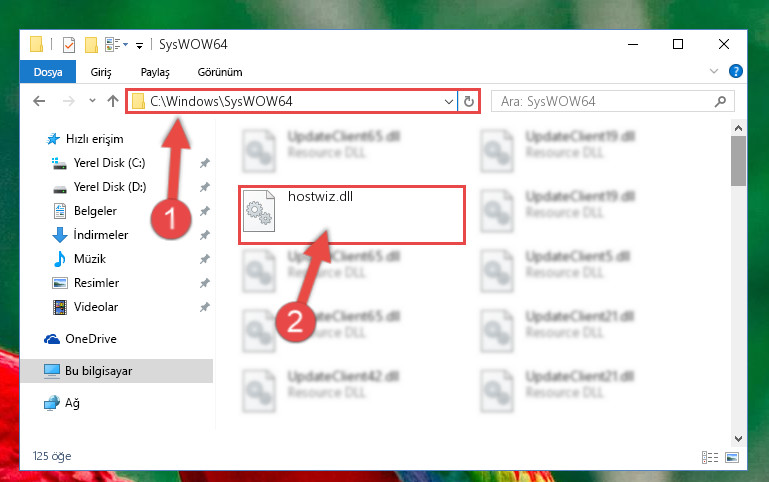Click the vertical scrollbar thumb
769x482 pixels.
click(x=738, y=161)
